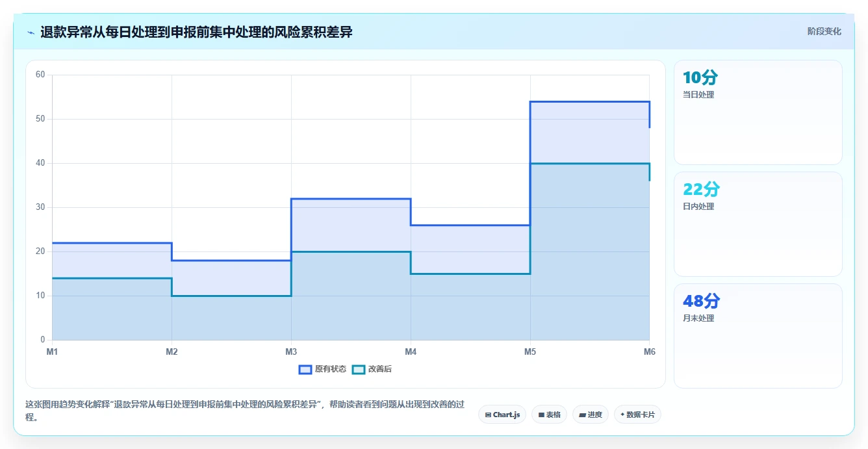
Task: Click the chart title heading text
Action: (x=196, y=32)
